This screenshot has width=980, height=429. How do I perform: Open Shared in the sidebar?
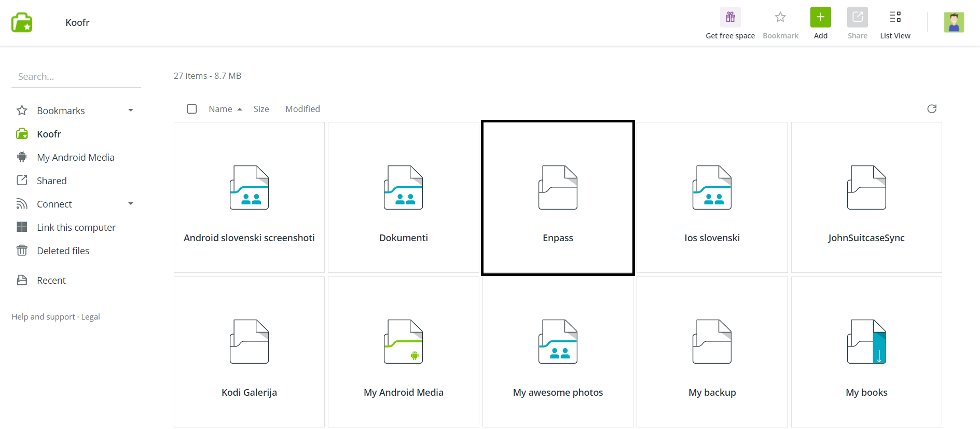tap(52, 181)
